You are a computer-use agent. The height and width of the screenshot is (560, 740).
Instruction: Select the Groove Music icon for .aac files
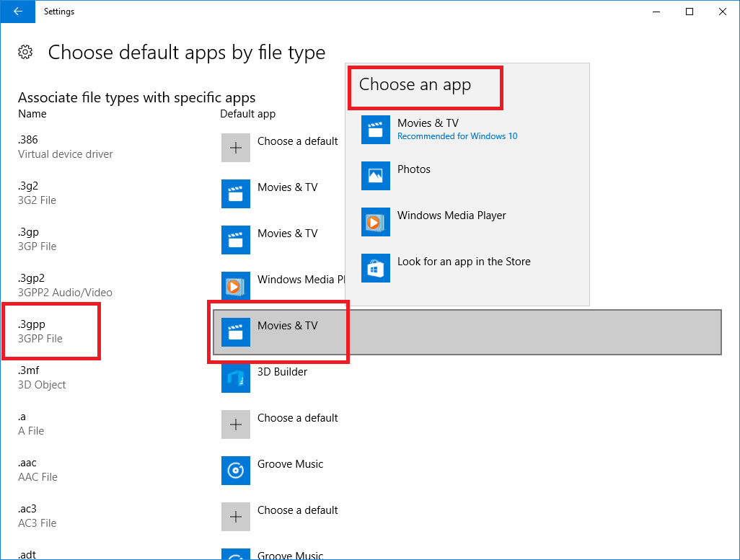pos(235,471)
